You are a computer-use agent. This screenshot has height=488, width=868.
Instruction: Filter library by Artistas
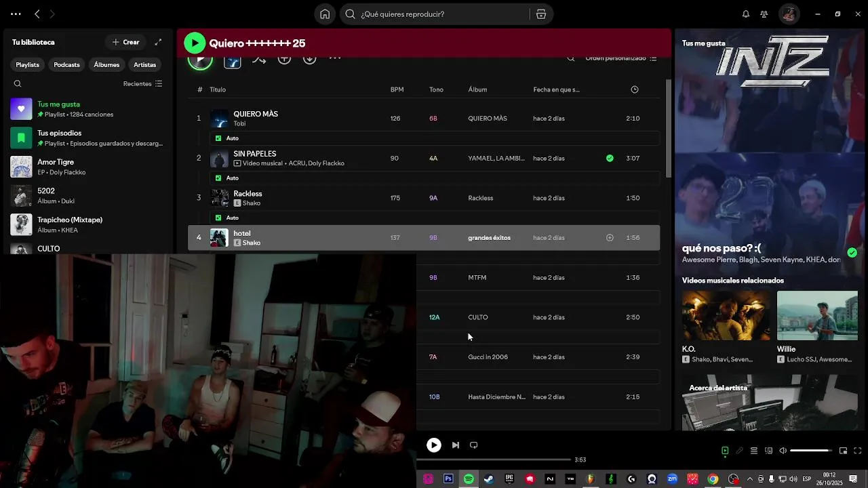pos(144,65)
